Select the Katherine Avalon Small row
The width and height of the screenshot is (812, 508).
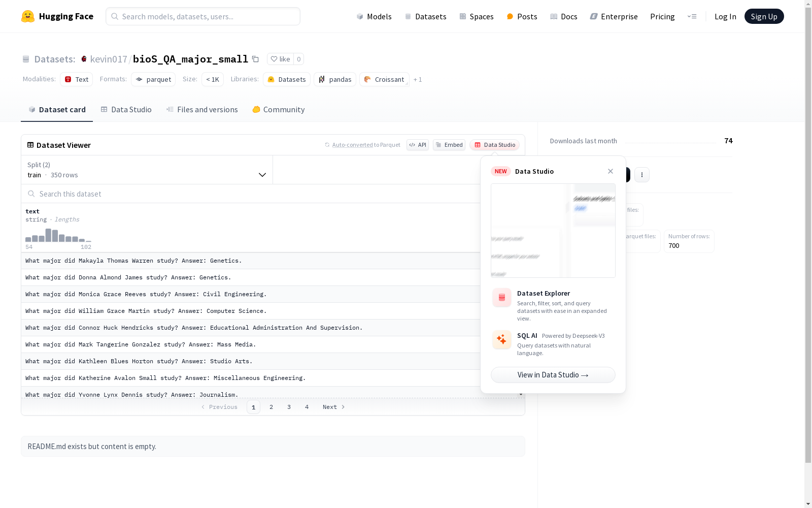click(251, 378)
